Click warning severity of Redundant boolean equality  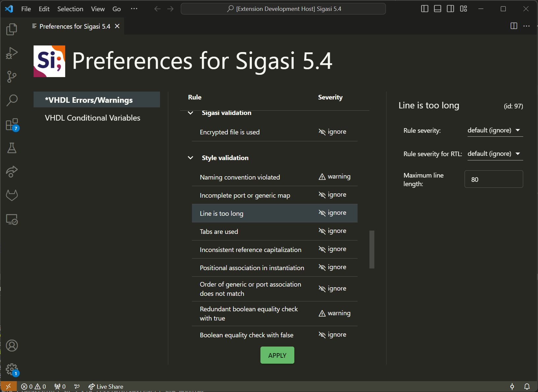[x=335, y=313]
